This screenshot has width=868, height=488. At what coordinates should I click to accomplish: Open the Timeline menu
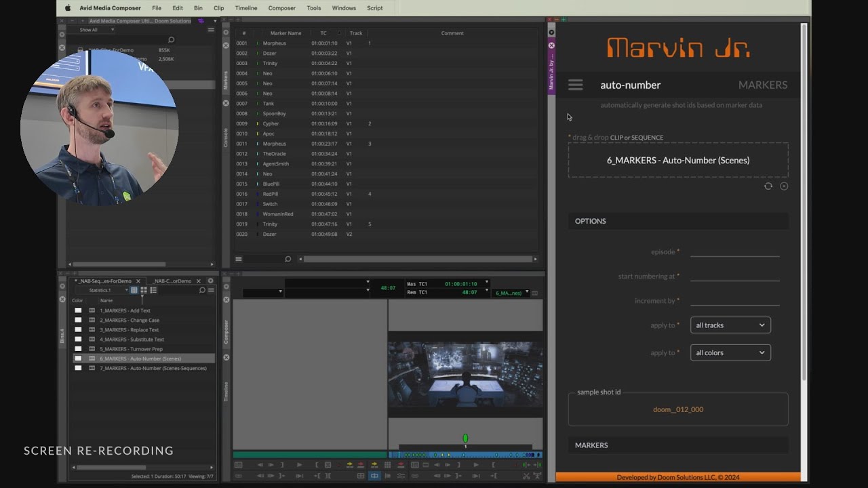click(x=246, y=8)
